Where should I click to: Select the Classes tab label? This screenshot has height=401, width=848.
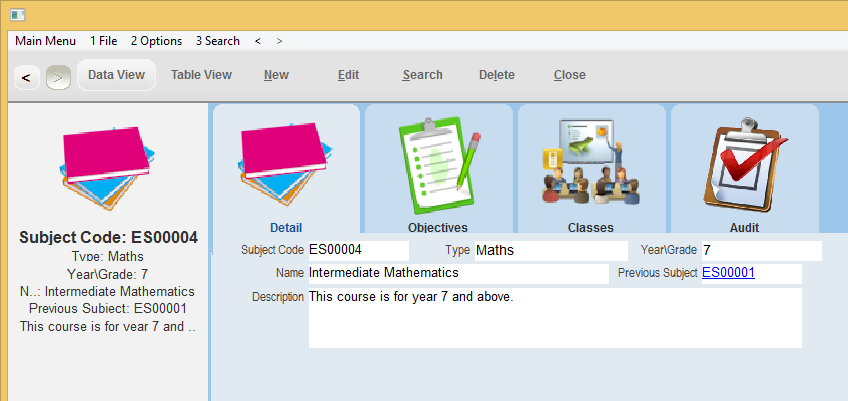(591, 228)
